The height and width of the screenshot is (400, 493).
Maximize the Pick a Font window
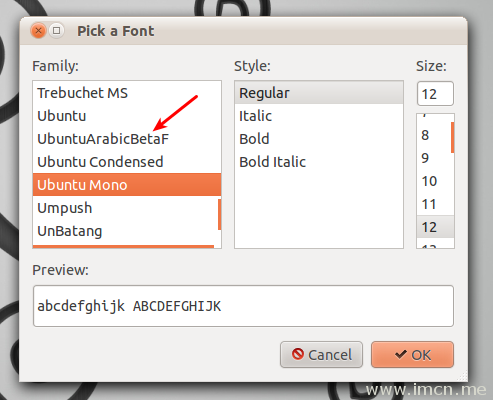[x=57, y=31]
